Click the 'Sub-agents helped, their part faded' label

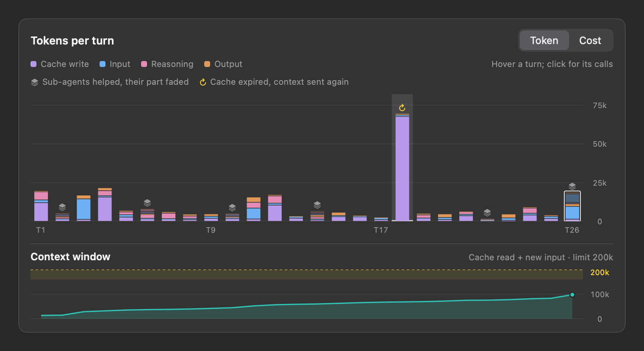[115, 82]
